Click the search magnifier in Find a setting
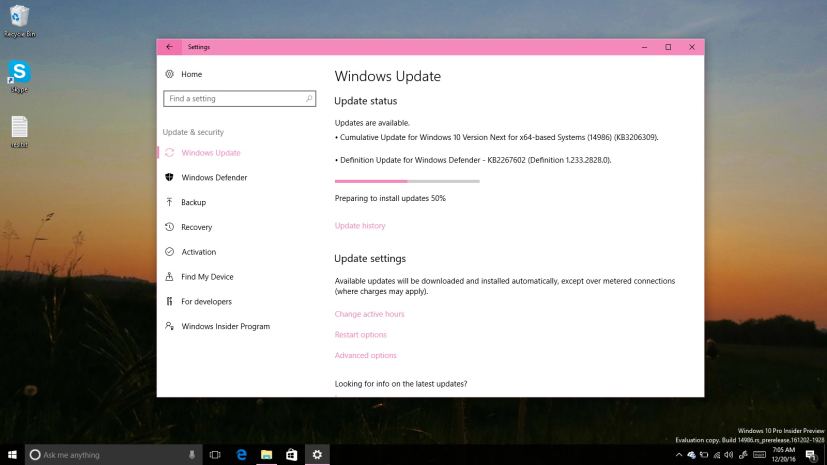827x465 pixels. (309, 99)
